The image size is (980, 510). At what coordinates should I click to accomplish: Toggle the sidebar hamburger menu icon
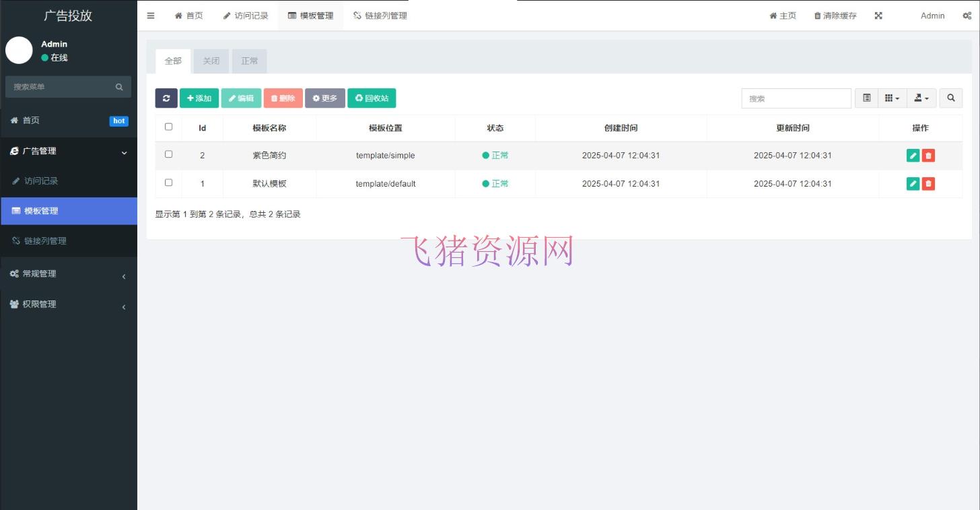(151, 15)
